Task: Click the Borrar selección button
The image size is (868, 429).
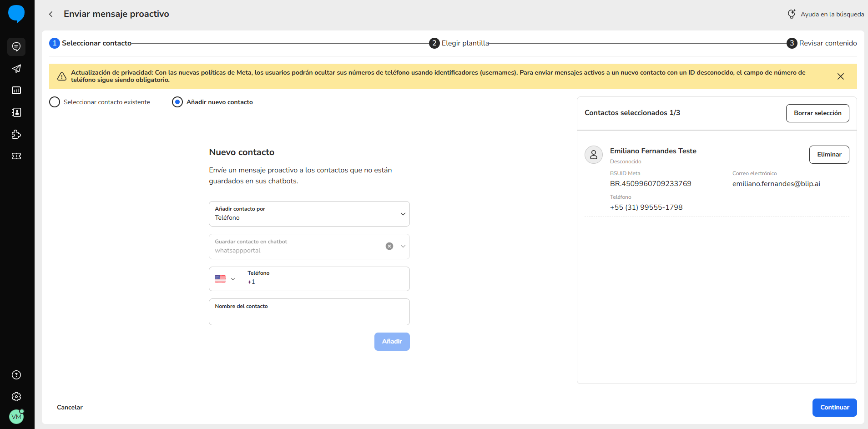Action: tap(818, 113)
